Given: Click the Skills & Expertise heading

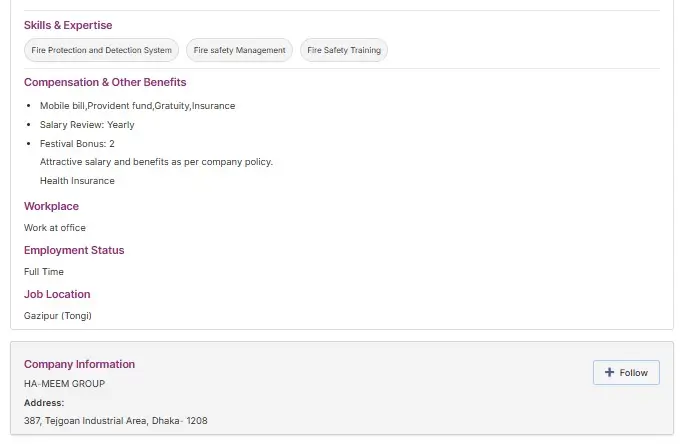Looking at the screenshot, I should (68, 25).
